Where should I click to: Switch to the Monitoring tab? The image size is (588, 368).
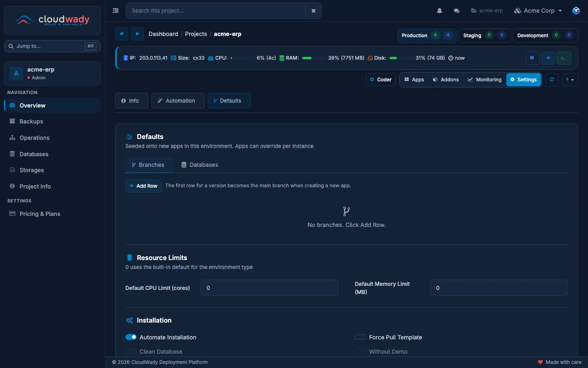pos(484,80)
